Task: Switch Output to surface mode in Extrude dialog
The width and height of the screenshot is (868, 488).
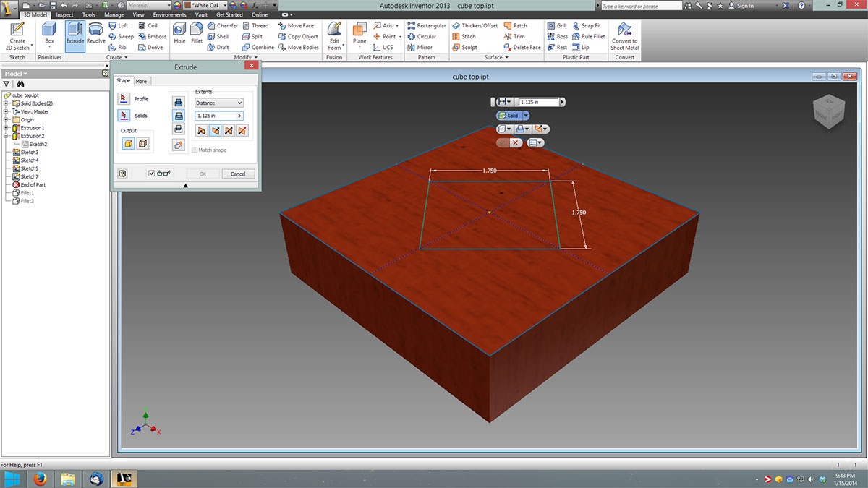Action: pos(142,143)
